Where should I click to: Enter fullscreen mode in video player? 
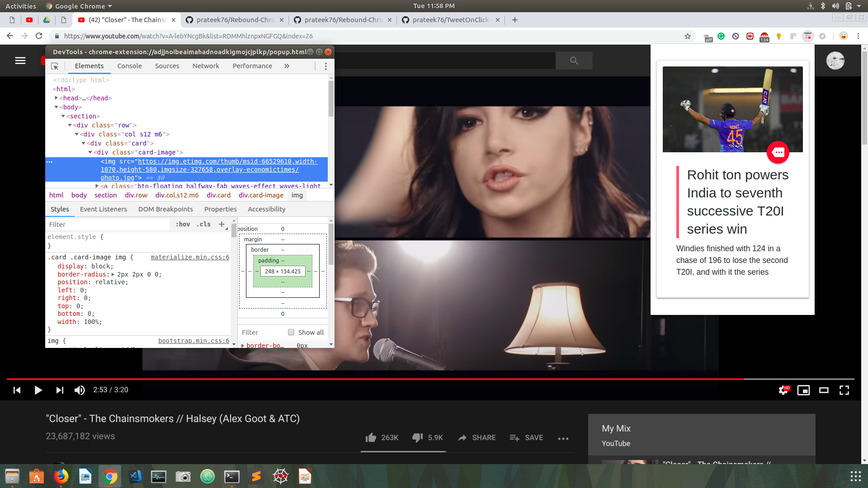(x=844, y=390)
